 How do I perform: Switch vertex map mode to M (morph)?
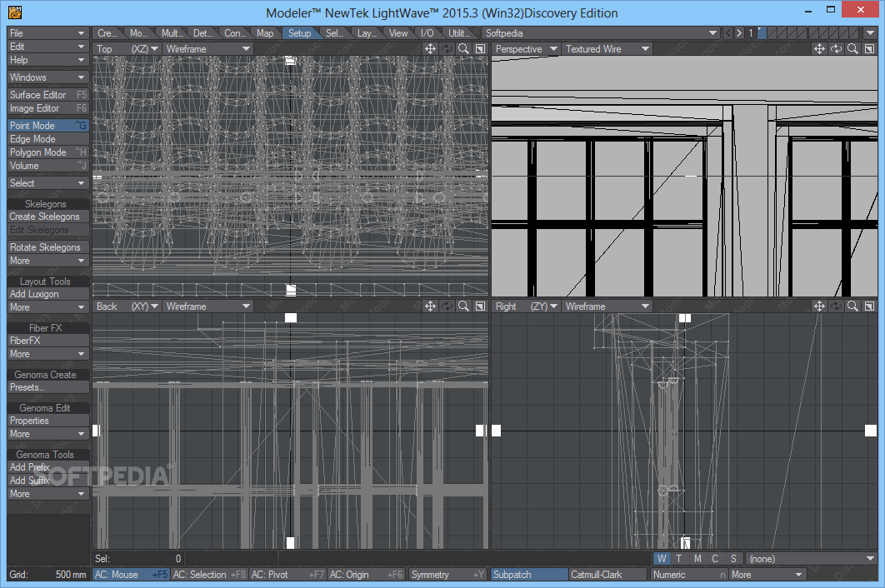pyautogui.click(x=697, y=559)
